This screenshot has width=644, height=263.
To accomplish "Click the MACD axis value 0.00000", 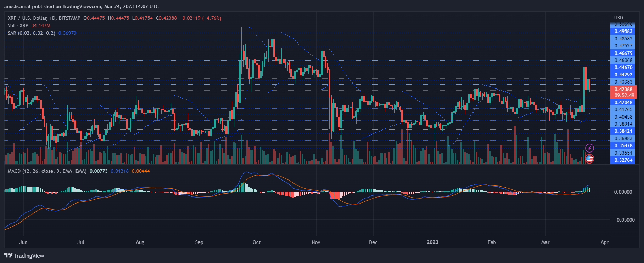I will pyautogui.click(x=623, y=192).
